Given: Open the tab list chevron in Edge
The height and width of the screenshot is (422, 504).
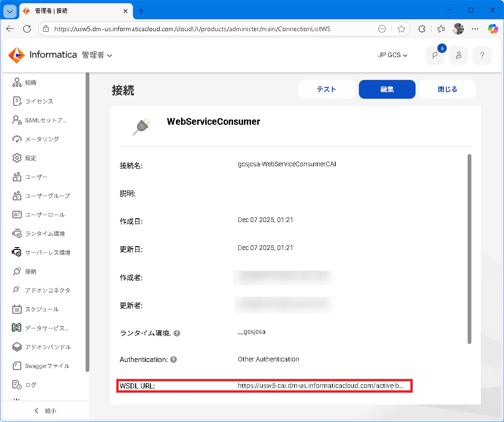Looking at the screenshot, I should [x=10, y=11].
